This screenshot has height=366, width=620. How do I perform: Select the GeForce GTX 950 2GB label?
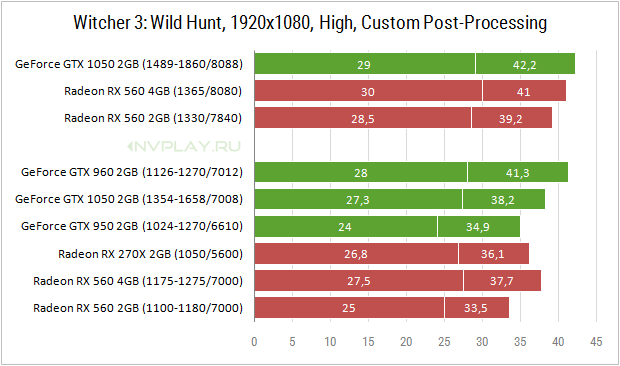pyautogui.click(x=132, y=226)
